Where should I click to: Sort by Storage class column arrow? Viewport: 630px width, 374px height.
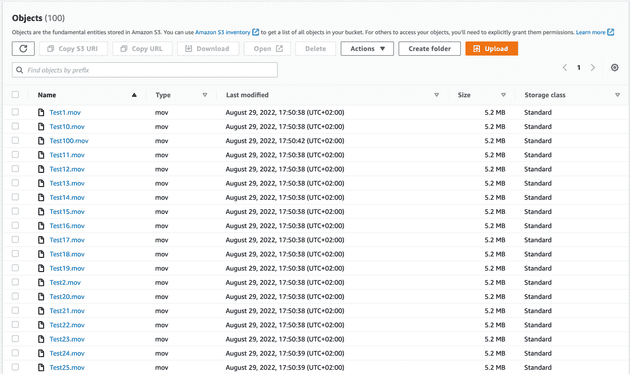[x=617, y=95]
